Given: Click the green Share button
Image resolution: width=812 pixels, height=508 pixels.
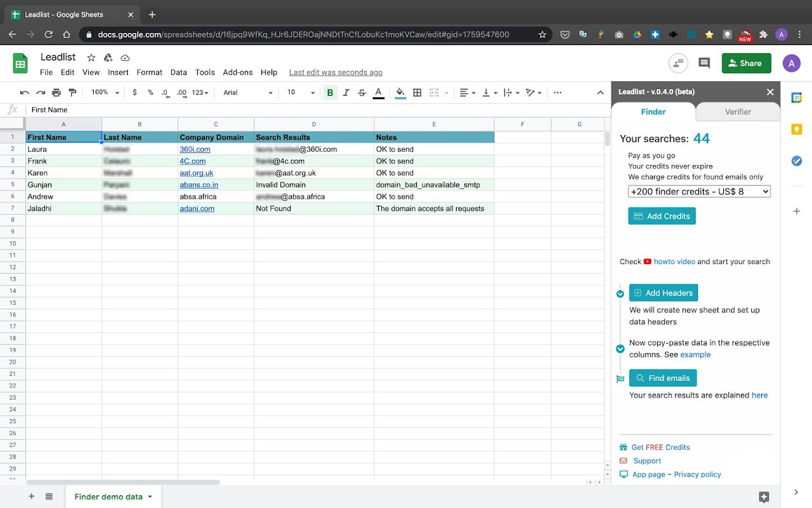Looking at the screenshot, I should tap(746, 63).
